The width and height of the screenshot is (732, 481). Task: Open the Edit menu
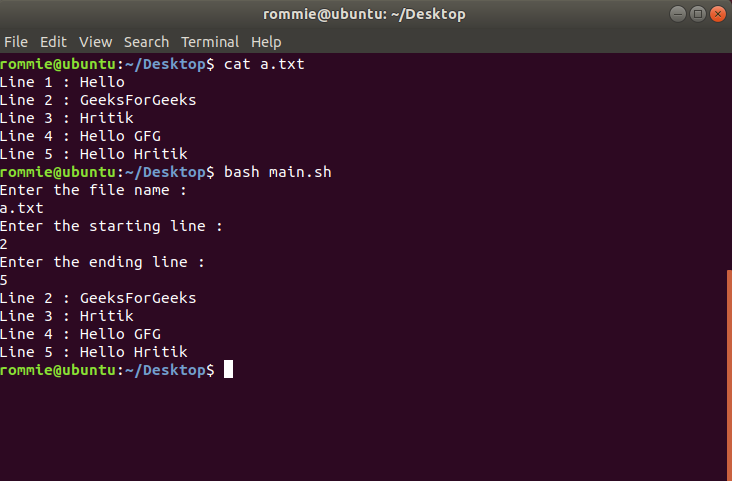pos(53,42)
